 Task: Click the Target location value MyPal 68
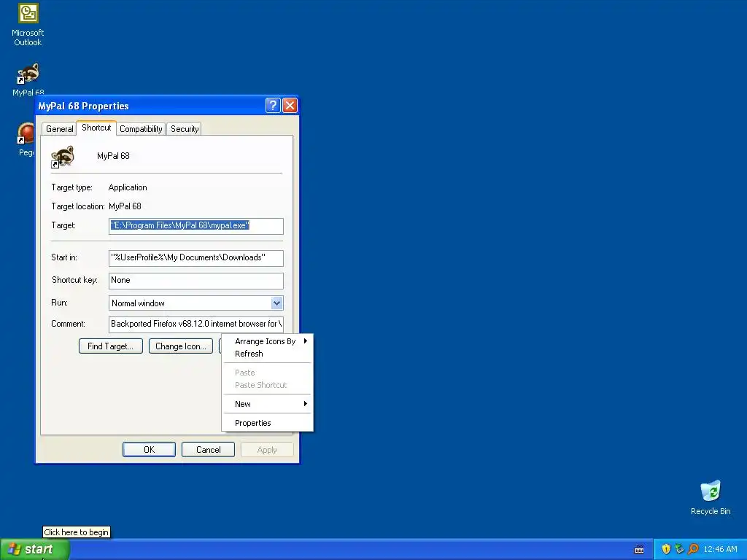coord(125,206)
